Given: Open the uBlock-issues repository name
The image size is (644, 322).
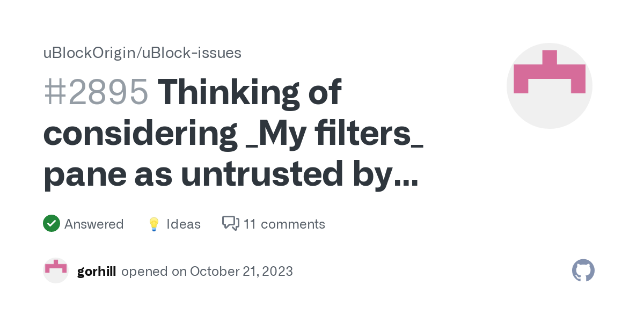Looking at the screenshot, I should [x=192, y=53].
